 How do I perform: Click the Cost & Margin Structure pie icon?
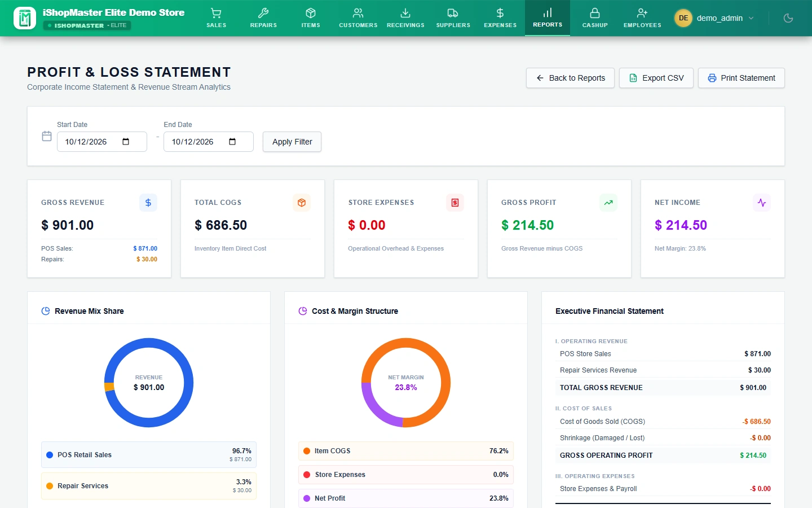(x=303, y=311)
